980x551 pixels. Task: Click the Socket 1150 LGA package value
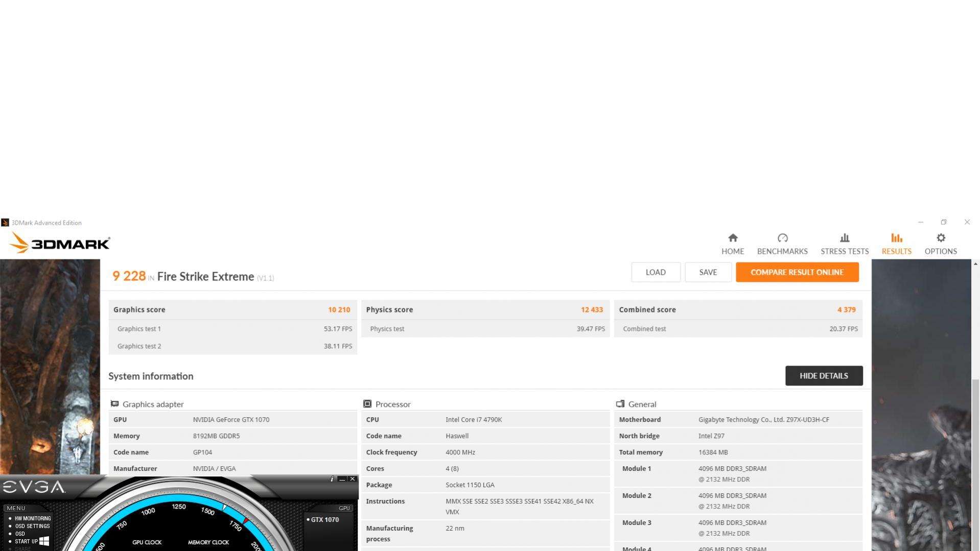tap(470, 485)
